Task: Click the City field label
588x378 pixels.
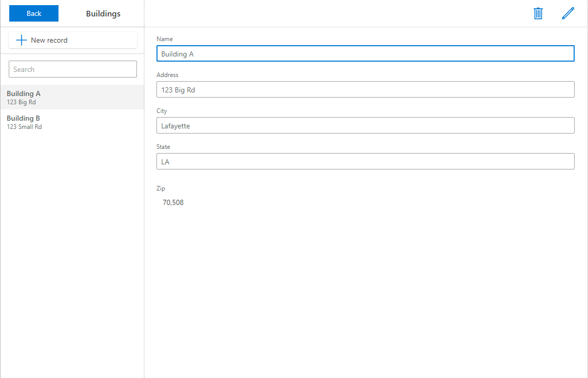Action: point(162,111)
